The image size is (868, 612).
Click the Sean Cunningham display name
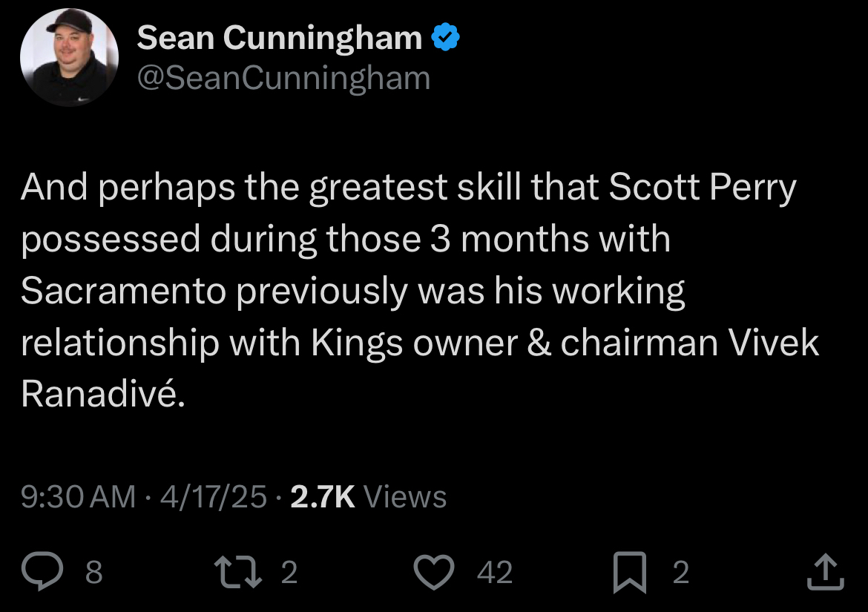(279, 37)
